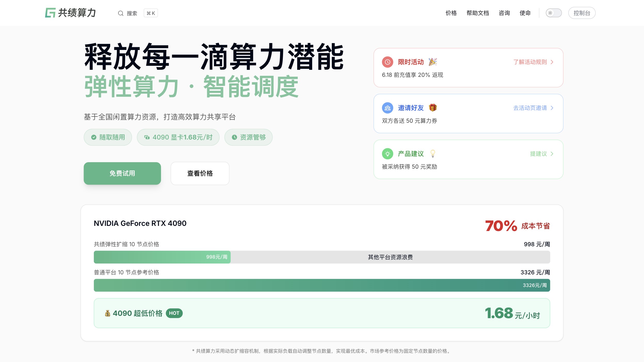644x362 pixels.
Task: Click the GPU icon in the 4090 显卡 badge
Action: (x=147, y=137)
